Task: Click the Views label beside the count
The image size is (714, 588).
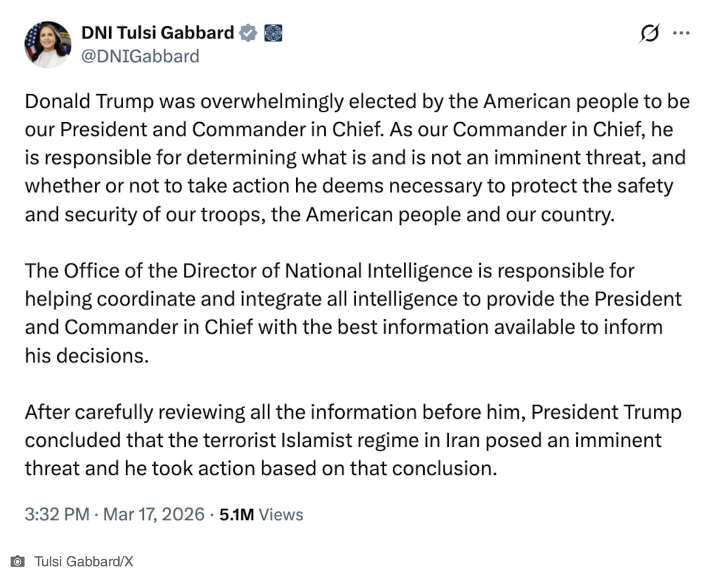Action: pyautogui.click(x=281, y=514)
